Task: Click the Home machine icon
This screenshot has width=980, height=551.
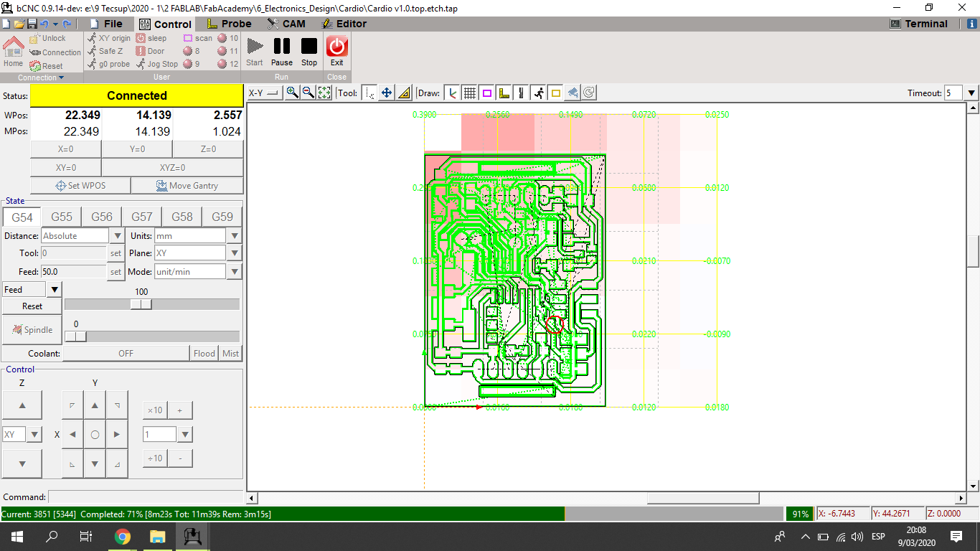Action: coord(13,52)
